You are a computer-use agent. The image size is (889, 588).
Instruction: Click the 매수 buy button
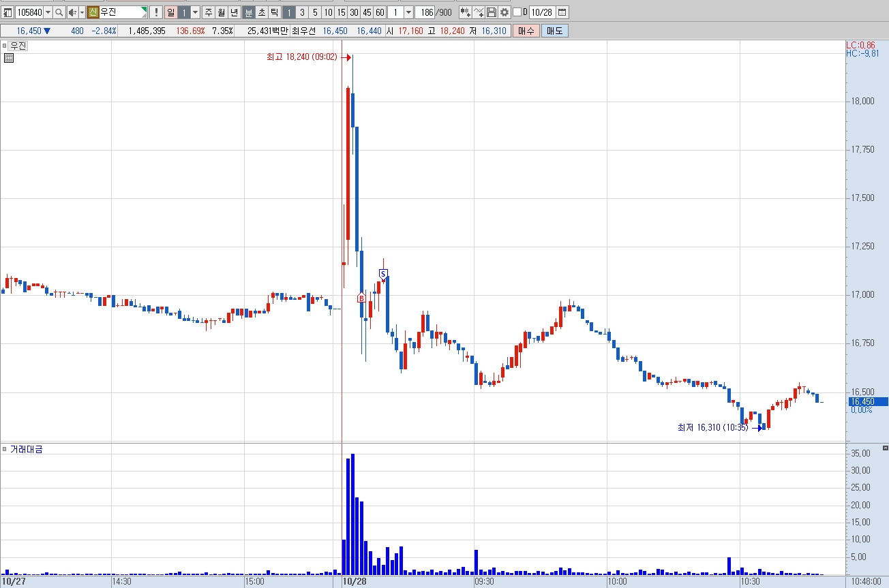click(526, 31)
